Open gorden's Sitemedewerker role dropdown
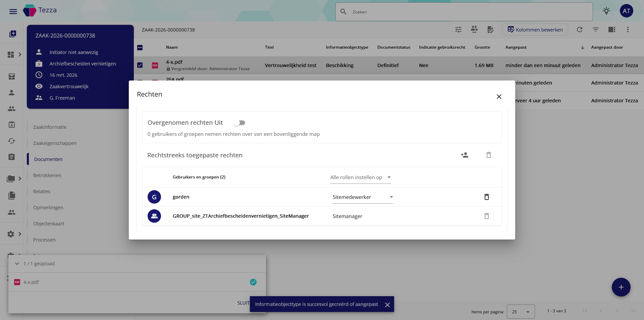Image resolution: width=644 pixels, height=320 pixels. (362, 197)
